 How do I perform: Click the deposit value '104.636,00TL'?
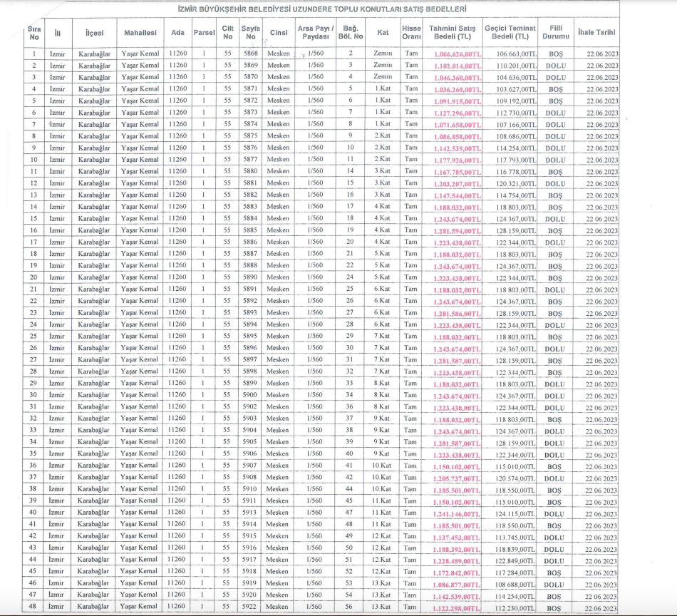[517, 78]
